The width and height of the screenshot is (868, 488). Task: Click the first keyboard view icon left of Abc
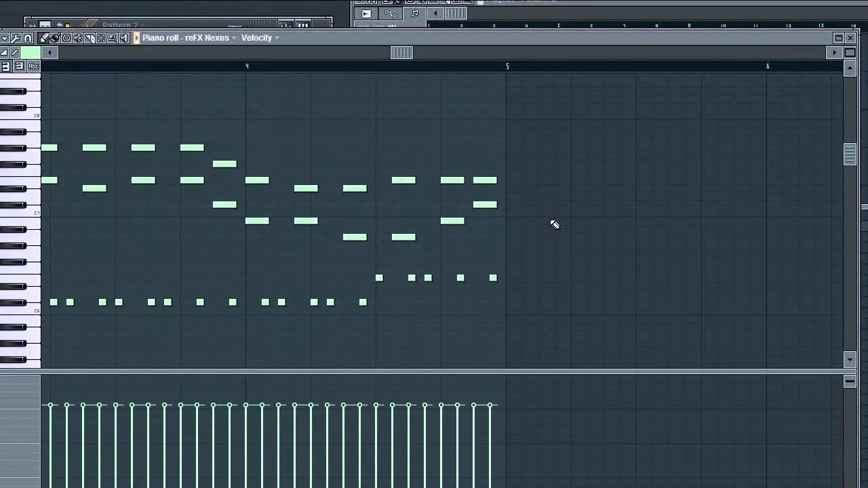pyautogui.click(x=5, y=66)
